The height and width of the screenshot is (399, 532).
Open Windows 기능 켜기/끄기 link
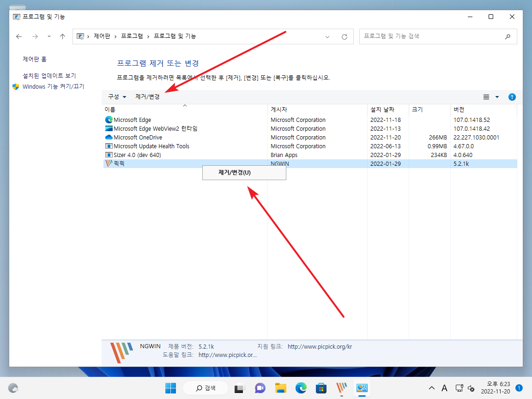tap(53, 86)
